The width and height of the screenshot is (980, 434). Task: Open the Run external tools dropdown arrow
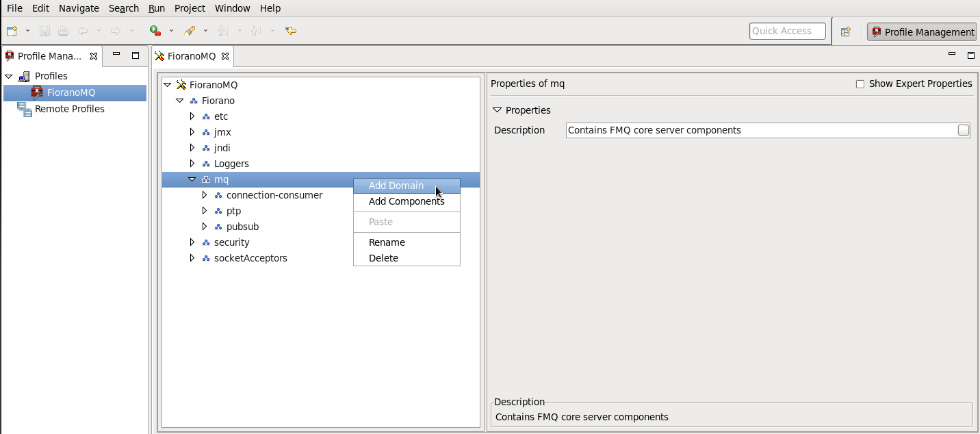(x=171, y=31)
